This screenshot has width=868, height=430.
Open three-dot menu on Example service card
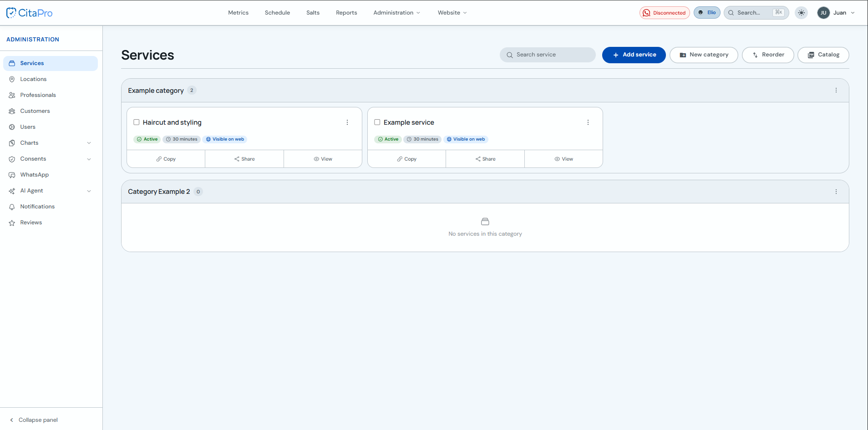[x=588, y=122]
